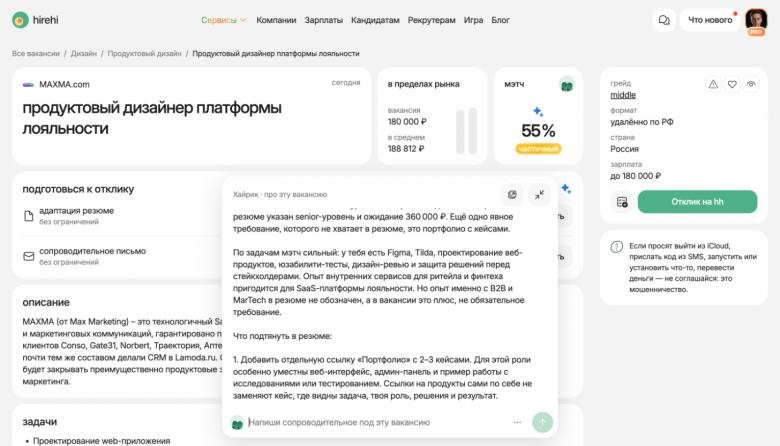Go to the Кандидатам section
The height and width of the screenshot is (446, 780).
[x=375, y=20]
